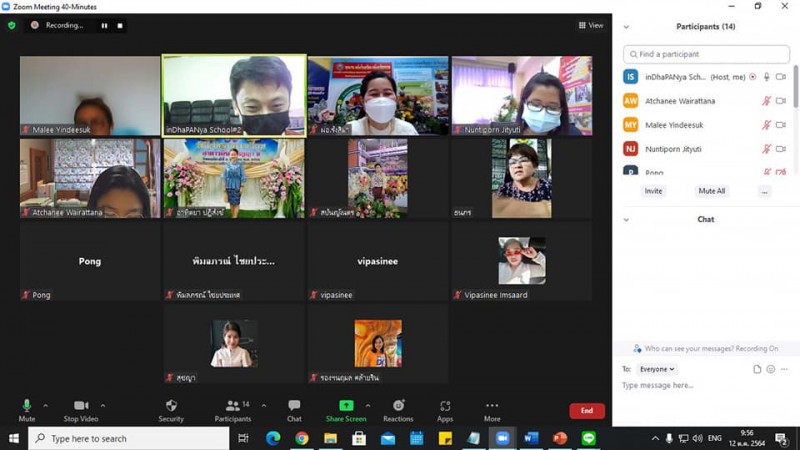
Task: Click the participants panel scrollbar
Action: pos(796,87)
